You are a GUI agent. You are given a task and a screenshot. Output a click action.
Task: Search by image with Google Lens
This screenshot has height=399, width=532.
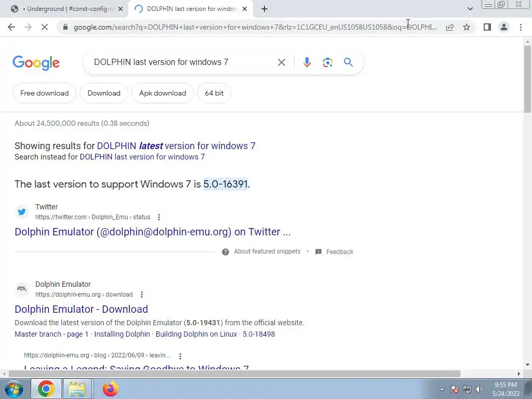pyautogui.click(x=327, y=62)
